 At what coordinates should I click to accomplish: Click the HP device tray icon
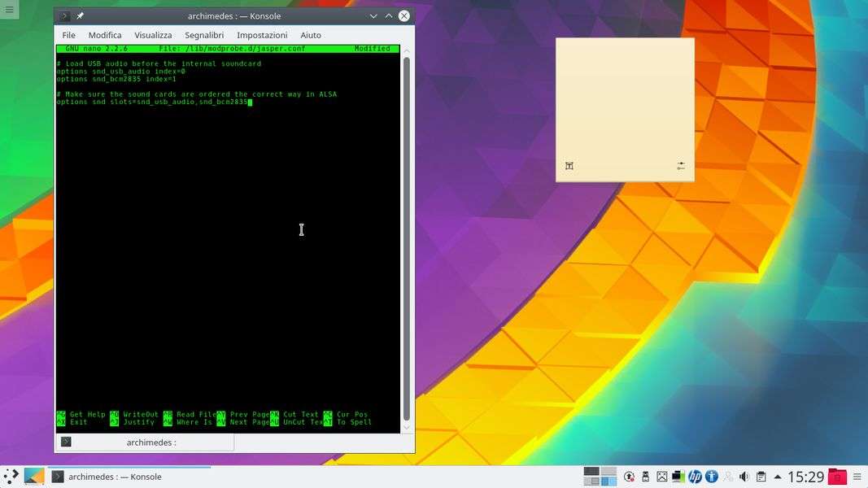coord(695,477)
